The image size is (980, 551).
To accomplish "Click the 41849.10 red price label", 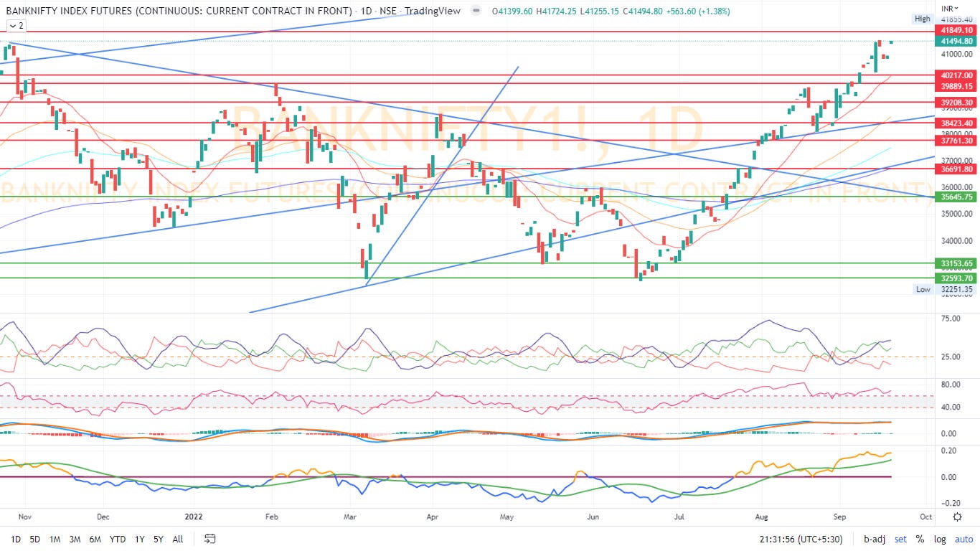I will (956, 30).
